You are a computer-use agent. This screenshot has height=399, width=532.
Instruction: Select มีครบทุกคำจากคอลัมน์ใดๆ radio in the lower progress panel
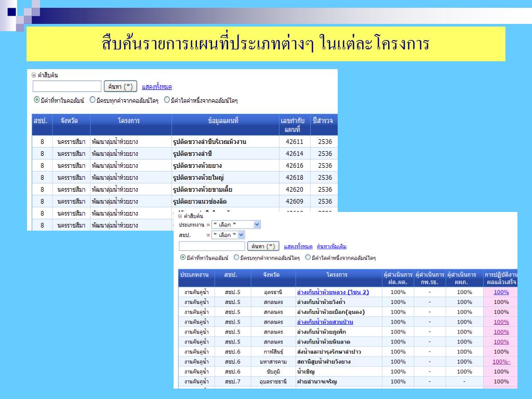(x=236, y=258)
